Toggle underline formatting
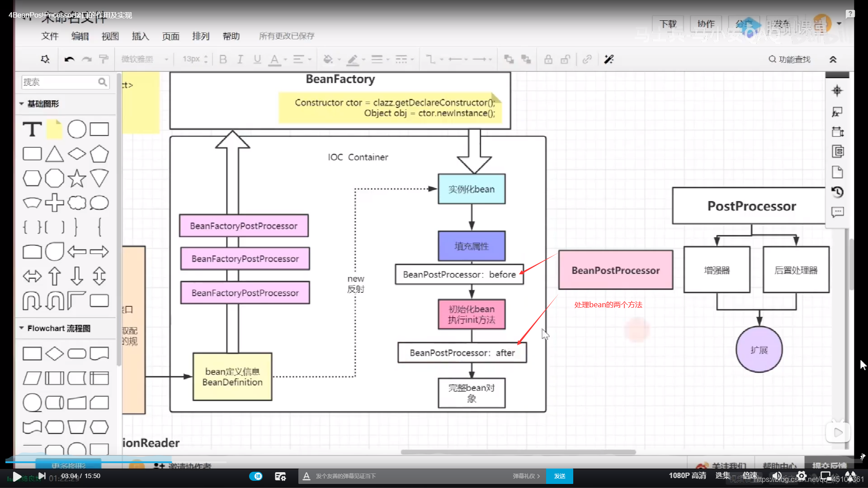This screenshot has width=868, height=488. pyautogui.click(x=257, y=59)
